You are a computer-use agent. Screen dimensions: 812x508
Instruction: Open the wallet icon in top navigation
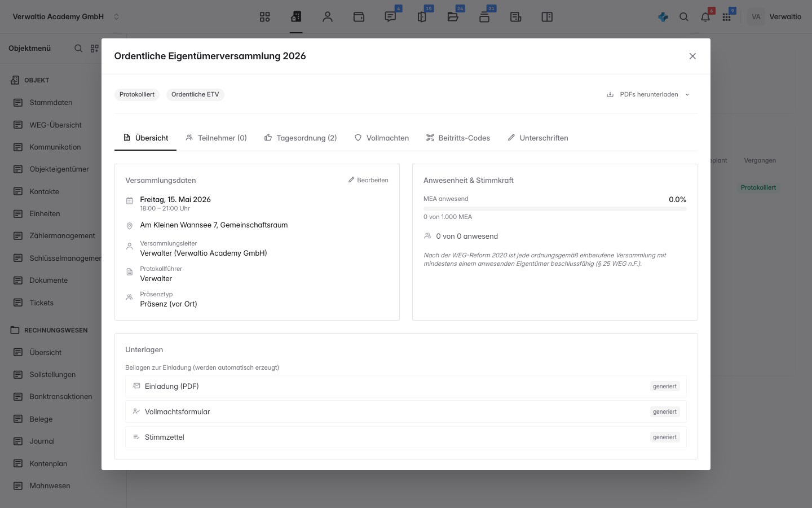(x=359, y=17)
